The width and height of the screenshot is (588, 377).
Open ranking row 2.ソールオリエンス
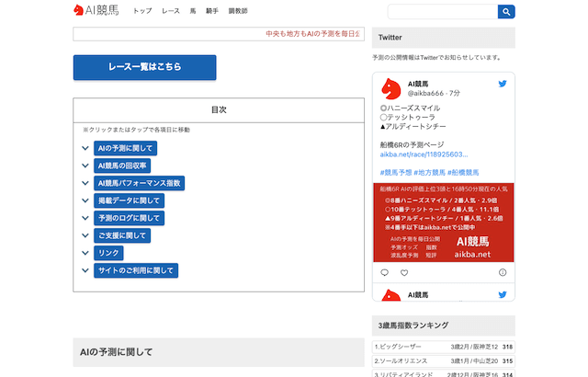coord(444,360)
